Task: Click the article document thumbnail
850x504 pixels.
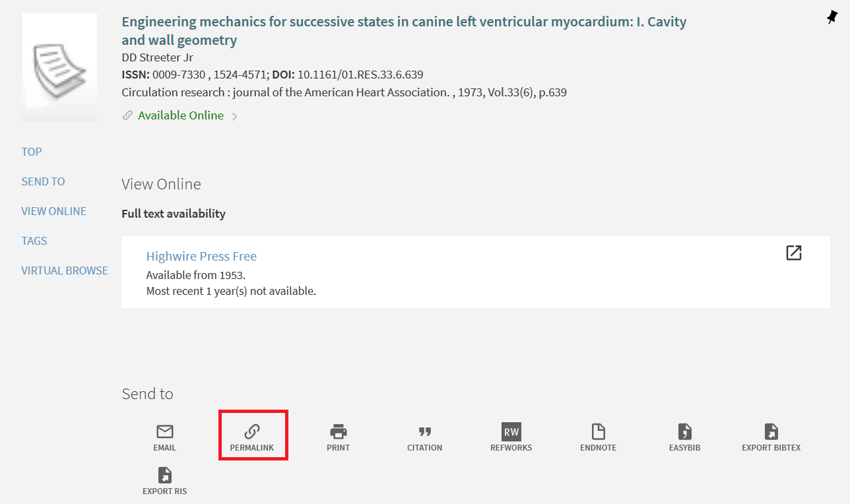Action: (x=59, y=67)
